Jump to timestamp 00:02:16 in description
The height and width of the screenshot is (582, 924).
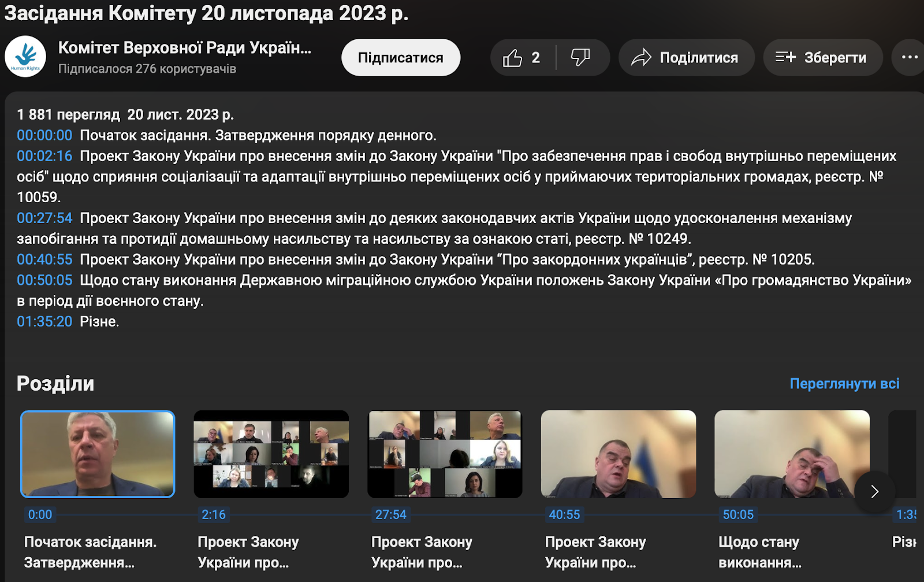point(44,156)
